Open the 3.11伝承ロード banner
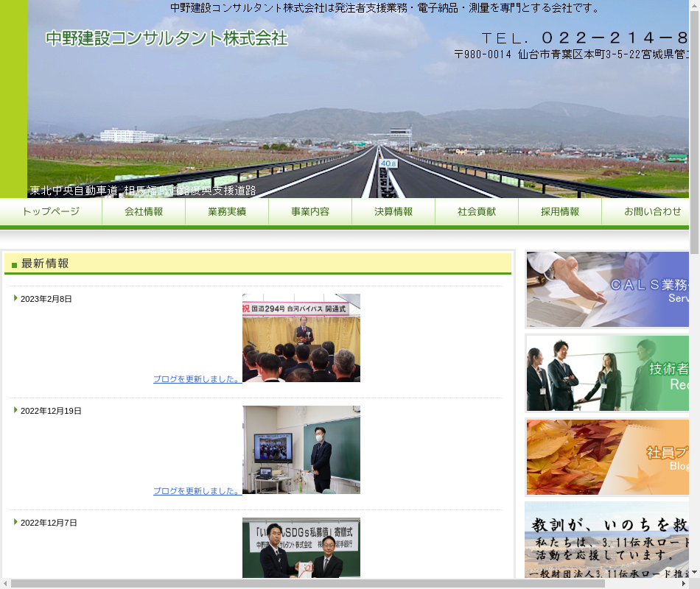 click(607, 540)
